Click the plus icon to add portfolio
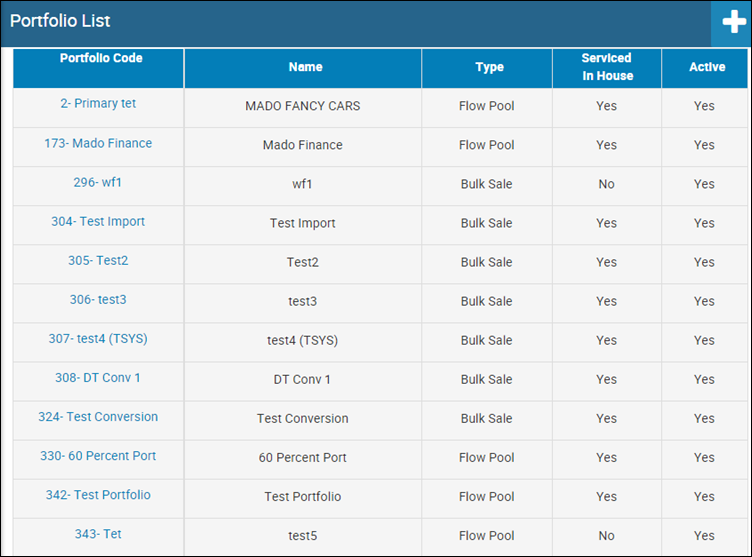The height and width of the screenshot is (557, 752). coord(734,22)
